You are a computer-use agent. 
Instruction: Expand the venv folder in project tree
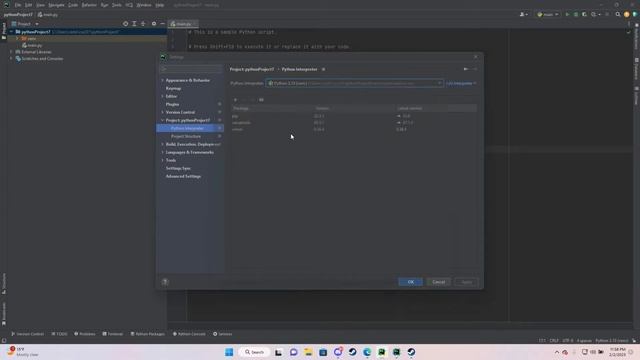click(x=18, y=38)
